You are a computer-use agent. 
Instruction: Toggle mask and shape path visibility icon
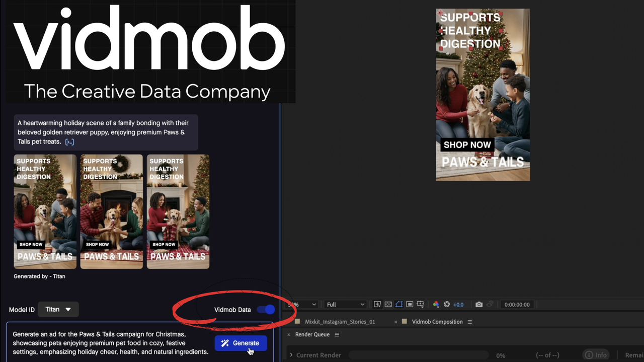[x=398, y=304]
